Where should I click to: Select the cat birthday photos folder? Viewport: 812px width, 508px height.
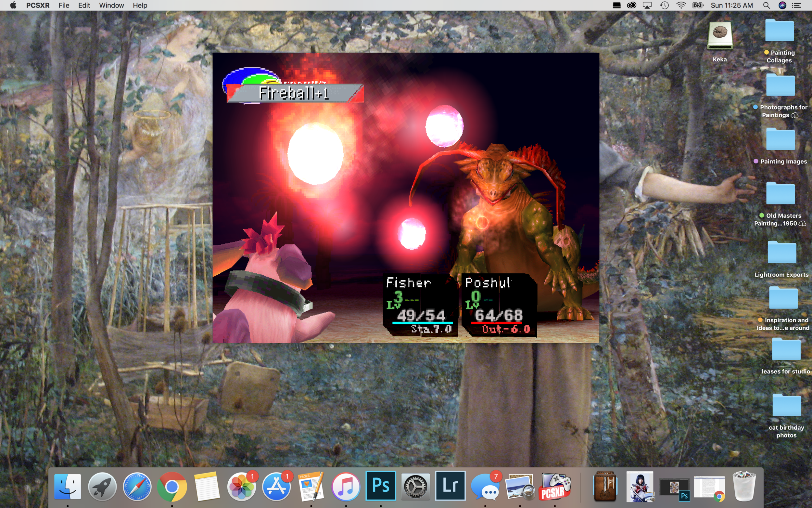[x=786, y=406]
